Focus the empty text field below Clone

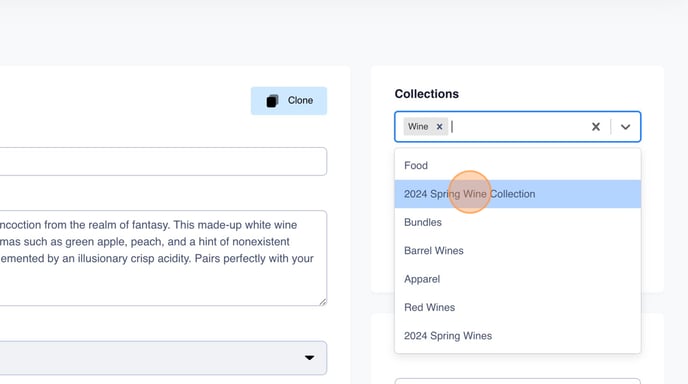point(163,161)
